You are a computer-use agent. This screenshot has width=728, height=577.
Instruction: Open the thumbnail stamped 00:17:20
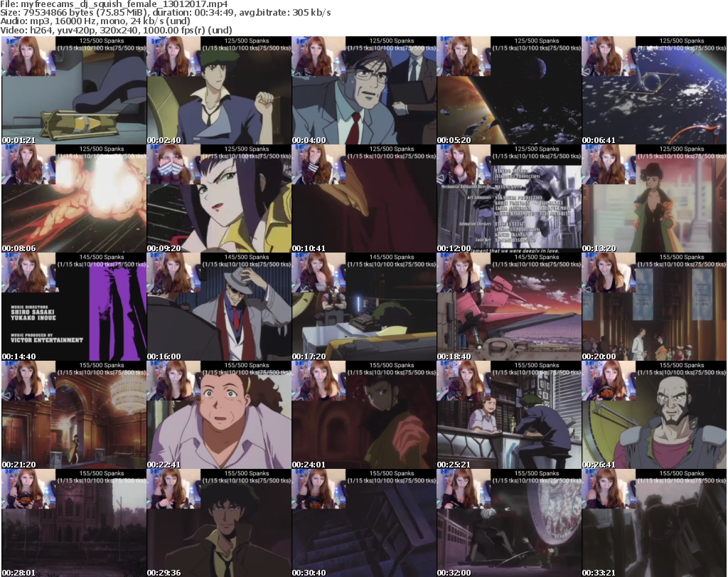click(x=364, y=307)
